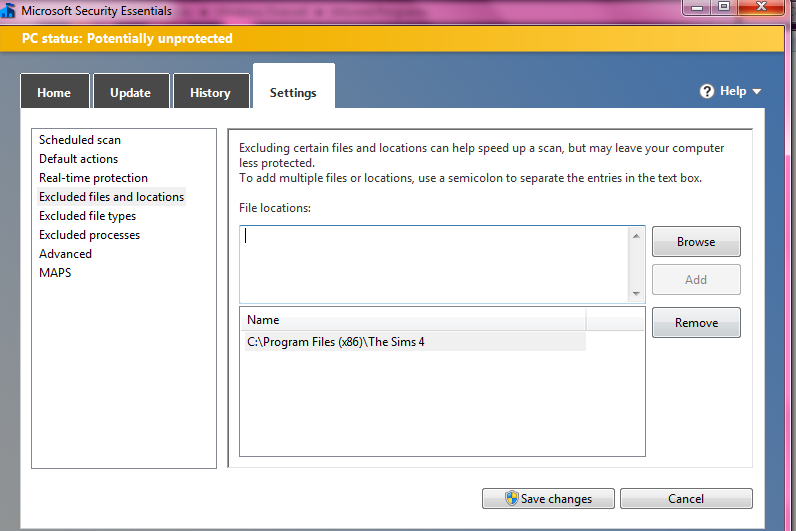The image size is (796, 531).
Task: Select Default actions in settings list
Action: (x=78, y=159)
